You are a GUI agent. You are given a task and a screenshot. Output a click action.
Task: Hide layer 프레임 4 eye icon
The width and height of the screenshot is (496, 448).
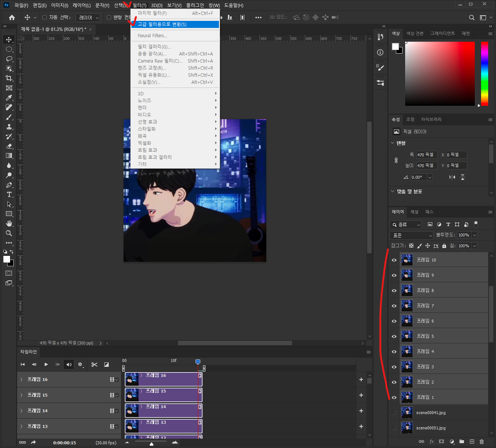tap(394, 352)
